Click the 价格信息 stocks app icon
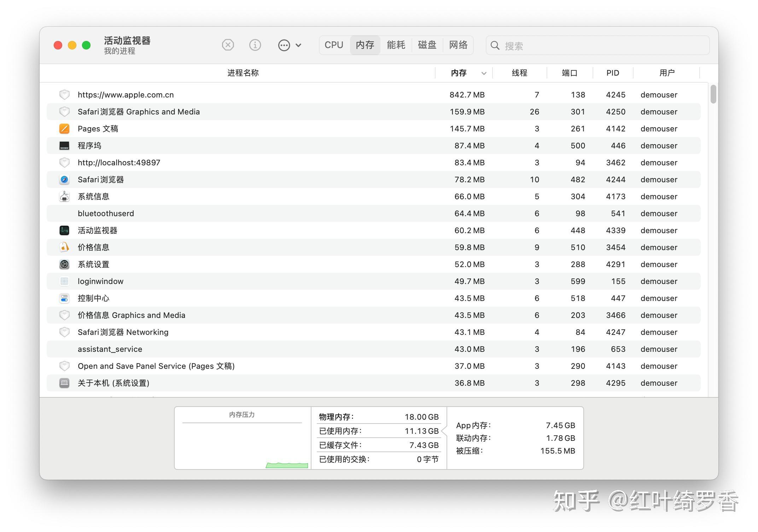This screenshot has width=758, height=532. pos(64,247)
